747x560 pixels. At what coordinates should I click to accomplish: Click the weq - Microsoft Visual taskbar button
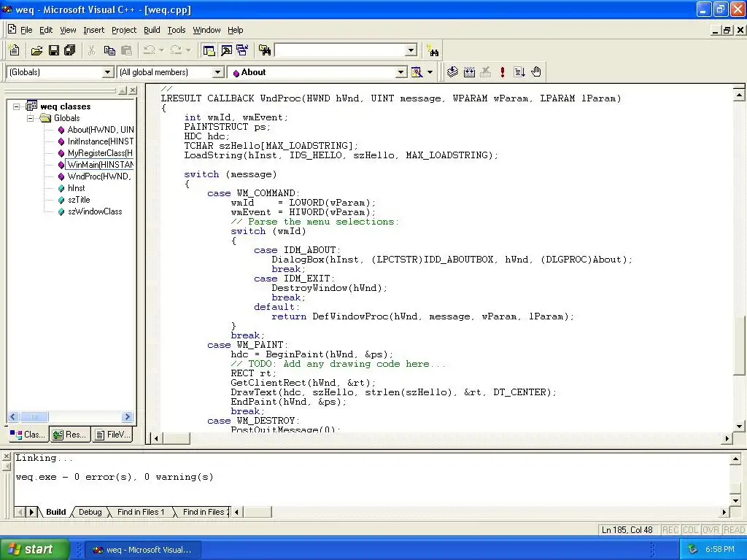(143, 550)
